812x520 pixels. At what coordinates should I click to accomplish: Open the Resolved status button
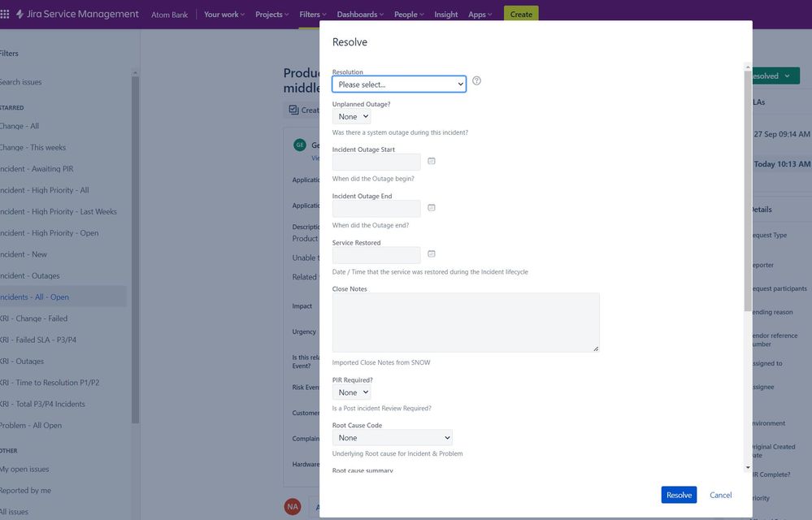pos(775,76)
